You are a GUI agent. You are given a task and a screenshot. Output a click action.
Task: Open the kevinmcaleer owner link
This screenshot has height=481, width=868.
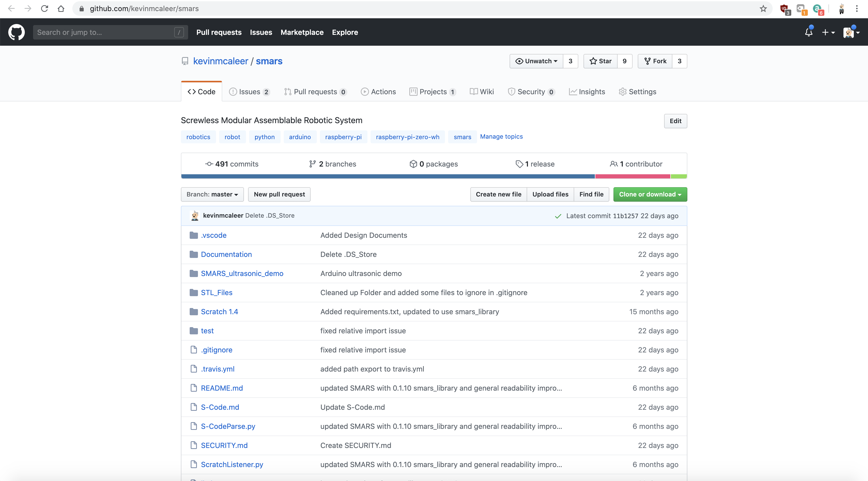[x=221, y=61]
